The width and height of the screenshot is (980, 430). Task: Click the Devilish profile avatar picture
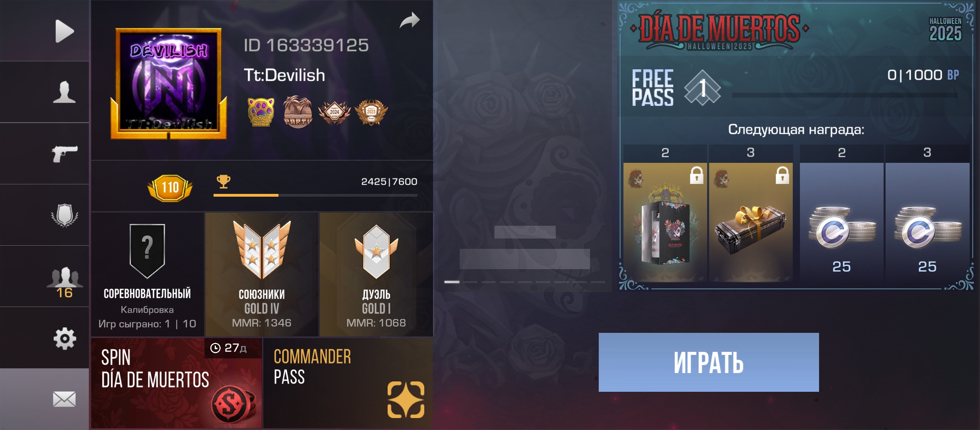pyautogui.click(x=169, y=84)
